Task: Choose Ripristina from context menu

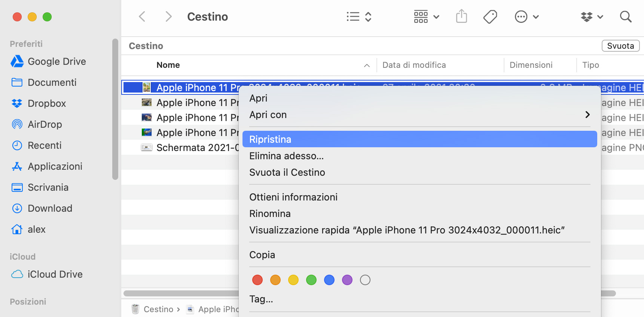Action: [420, 139]
